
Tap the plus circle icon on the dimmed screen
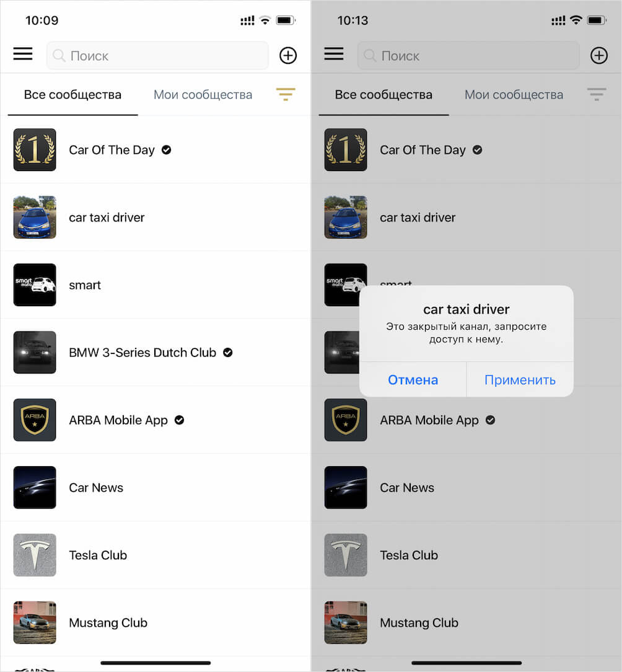click(599, 55)
